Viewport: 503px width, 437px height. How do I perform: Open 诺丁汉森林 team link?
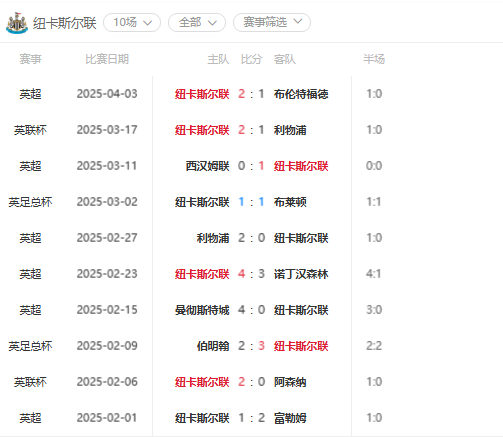point(301,274)
